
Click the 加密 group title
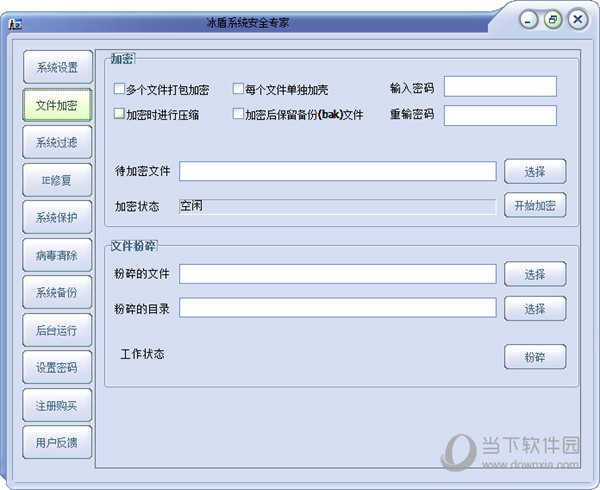coord(122,59)
